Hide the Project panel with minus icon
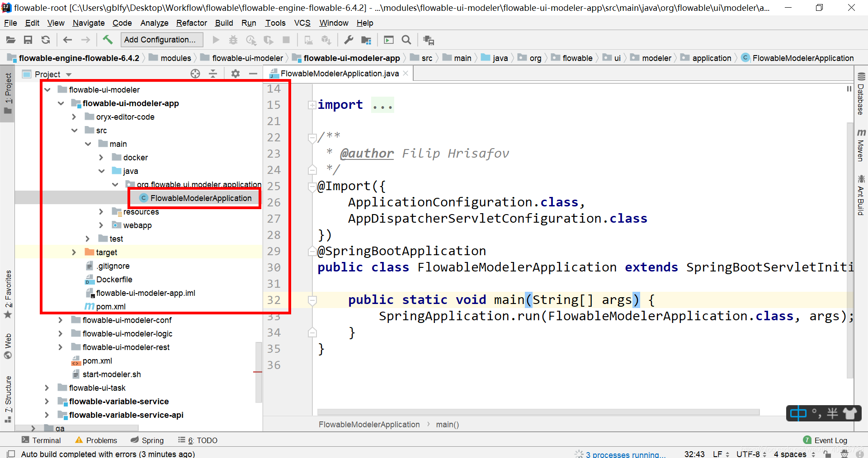This screenshot has height=458, width=868. click(x=253, y=74)
